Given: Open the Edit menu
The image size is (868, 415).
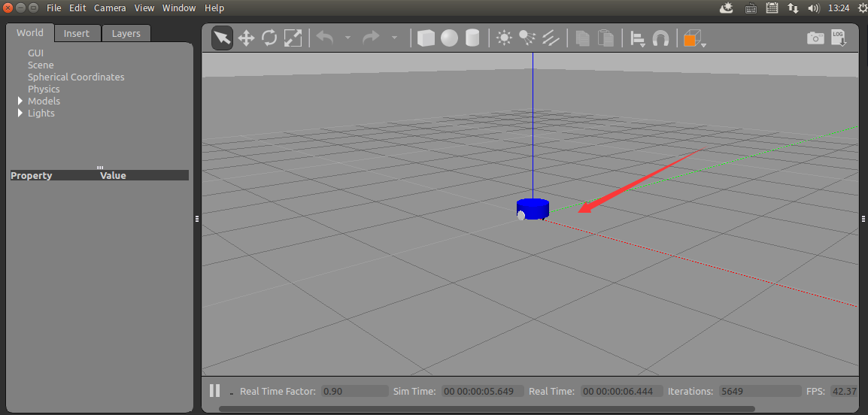Looking at the screenshot, I should (77, 8).
